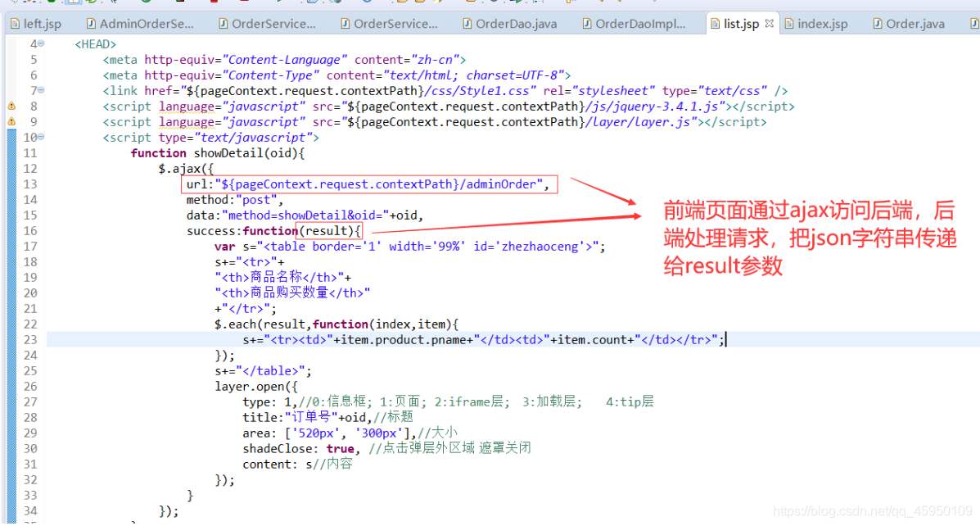Image resolution: width=980 pixels, height=526 pixels.
Task: Click item.product.pname on line 23
Action: tap(404, 340)
